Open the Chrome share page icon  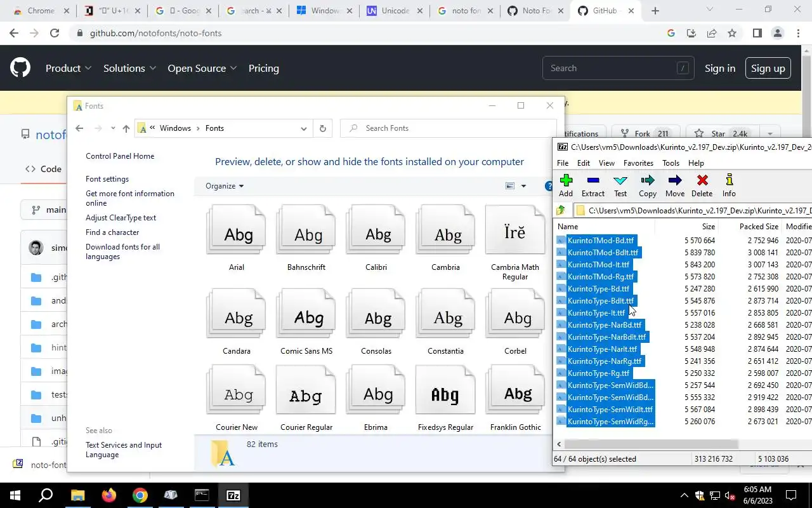click(712, 33)
